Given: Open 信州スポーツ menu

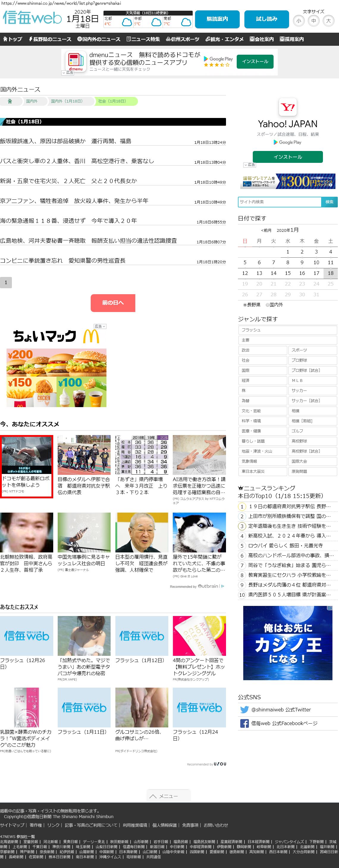Looking at the screenshot, I should [183, 39].
